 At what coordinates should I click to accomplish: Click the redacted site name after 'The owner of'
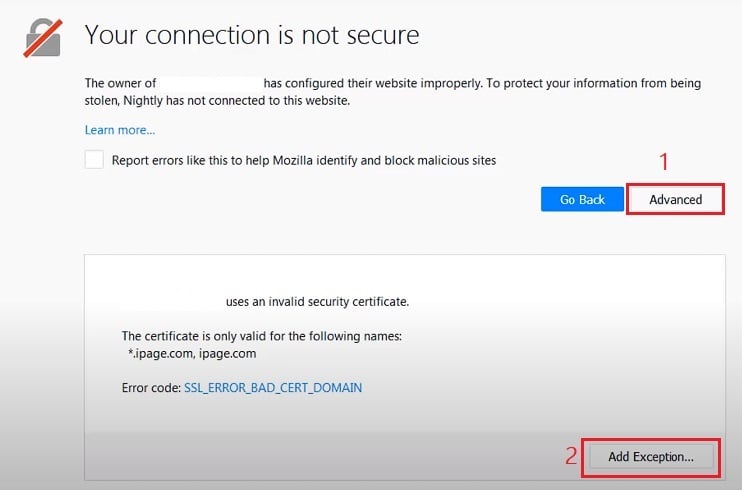(x=211, y=83)
